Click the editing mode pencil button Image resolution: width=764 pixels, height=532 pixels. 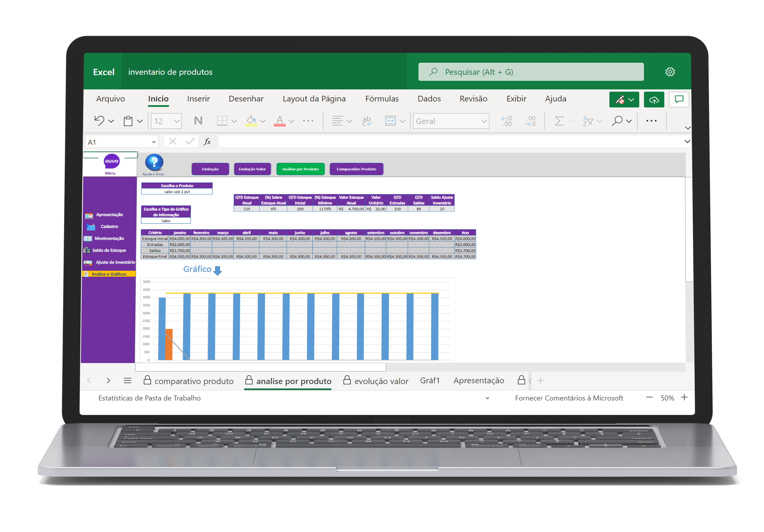tap(624, 100)
